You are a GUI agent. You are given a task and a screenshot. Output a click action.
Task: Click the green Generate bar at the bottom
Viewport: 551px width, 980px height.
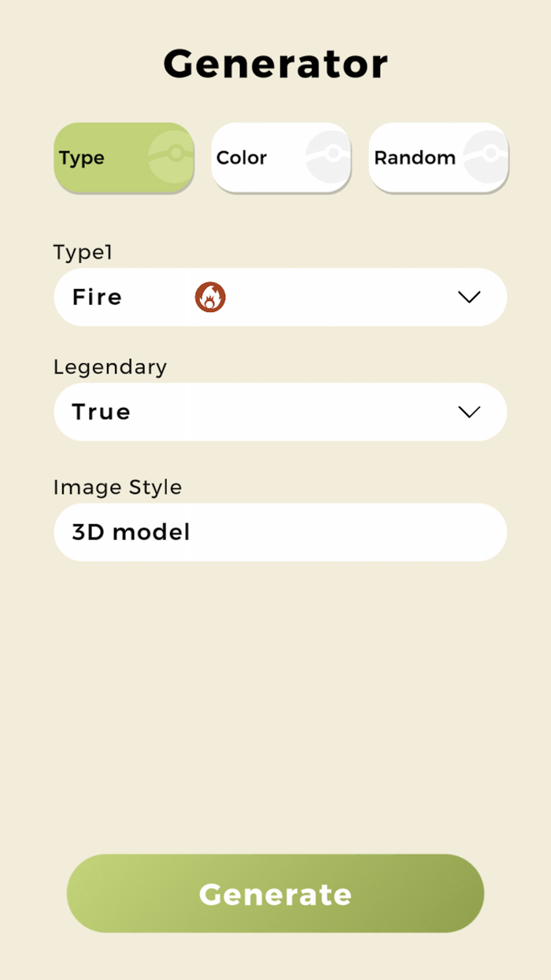click(x=275, y=894)
